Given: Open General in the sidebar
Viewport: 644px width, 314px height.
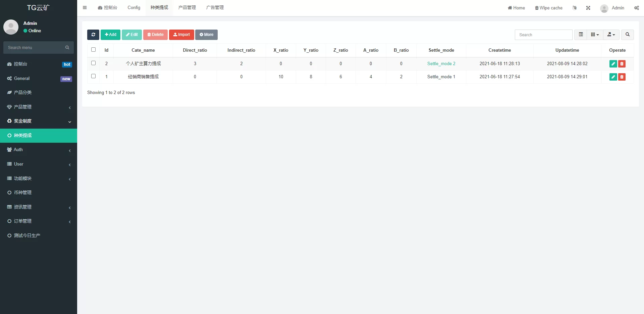Looking at the screenshot, I should point(39,78).
